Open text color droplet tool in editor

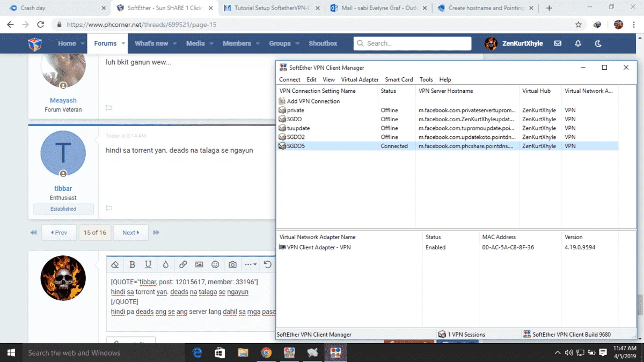point(165,264)
